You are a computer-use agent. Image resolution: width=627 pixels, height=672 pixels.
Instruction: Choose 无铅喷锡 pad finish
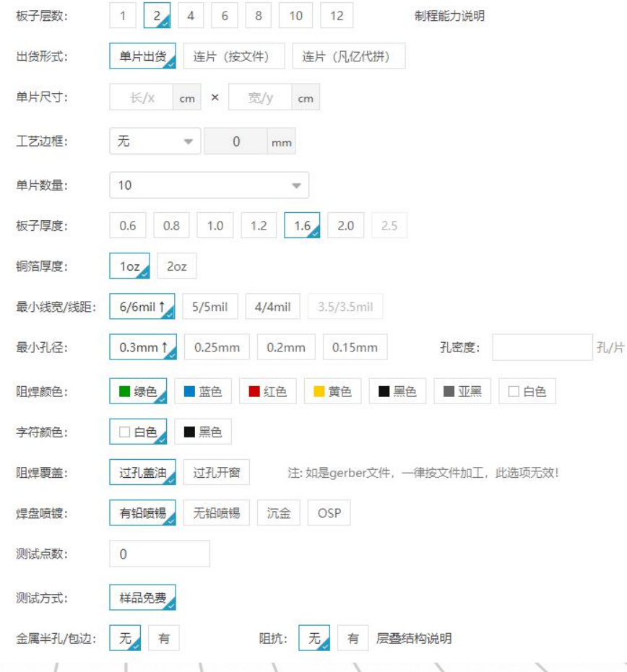216,512
